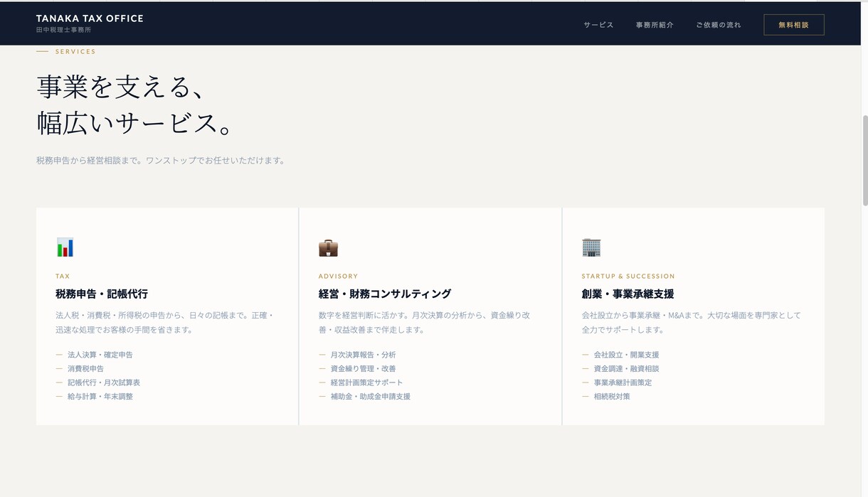
Task: Select the 経営・財務コンサルティング card title
Action: tap(385, 294)
